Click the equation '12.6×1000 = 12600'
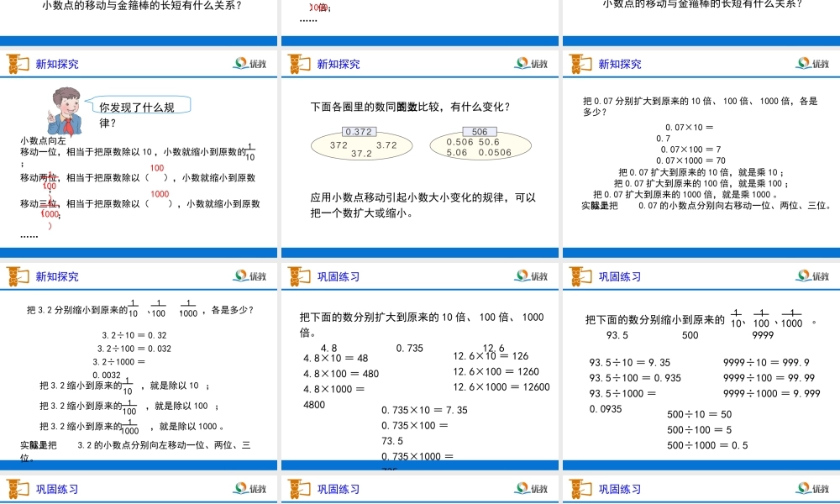The height and width of the screenshot is (504, 840). coord(501,387)
